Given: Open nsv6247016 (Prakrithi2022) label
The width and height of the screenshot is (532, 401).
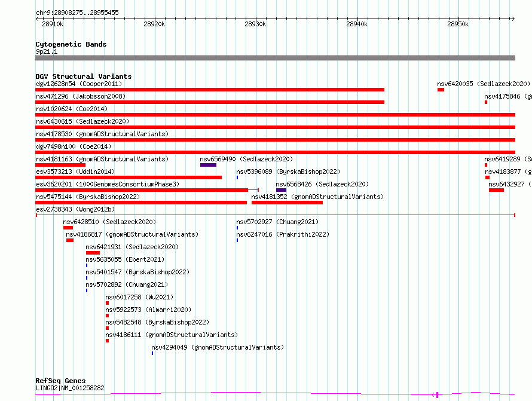Looking at the screenshot, I should tap(283, 234).
